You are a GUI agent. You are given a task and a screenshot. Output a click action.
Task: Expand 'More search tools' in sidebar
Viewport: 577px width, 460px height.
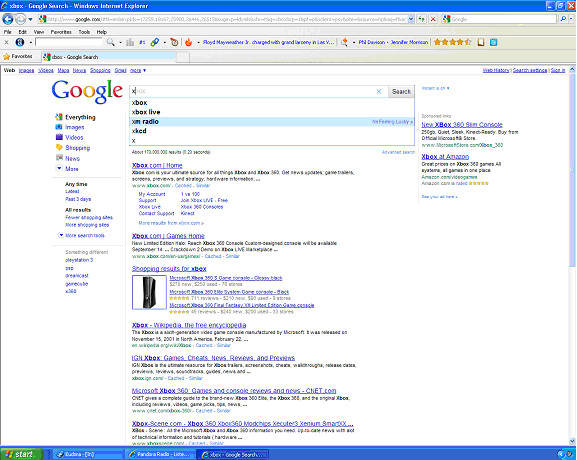pyautogui.click(x=82, y=236)
